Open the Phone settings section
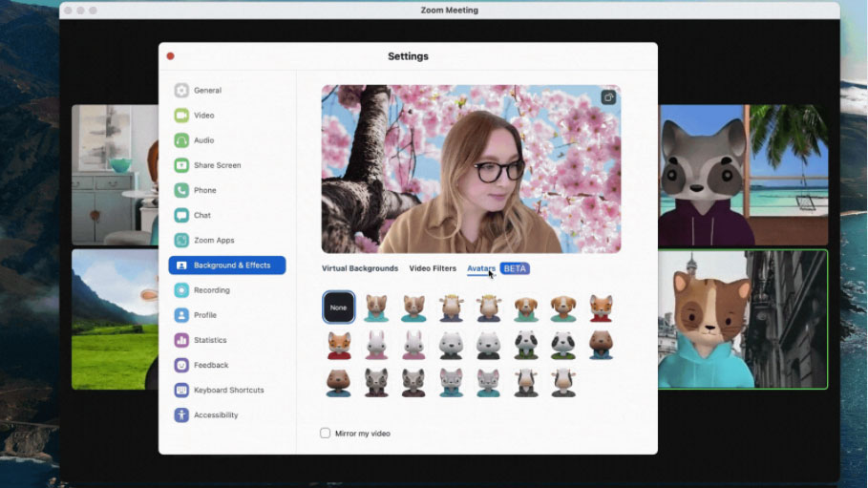 point(204,190)
